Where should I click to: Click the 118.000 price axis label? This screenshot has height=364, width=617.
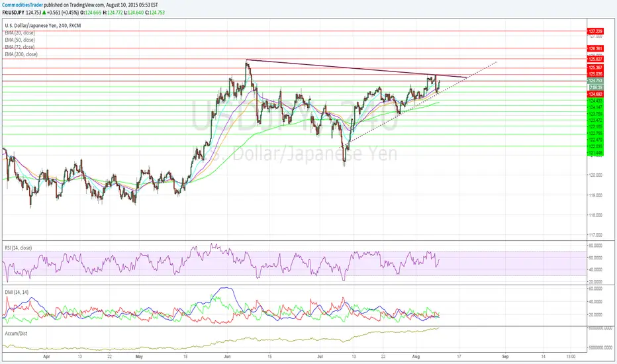[x=595, y=215]
